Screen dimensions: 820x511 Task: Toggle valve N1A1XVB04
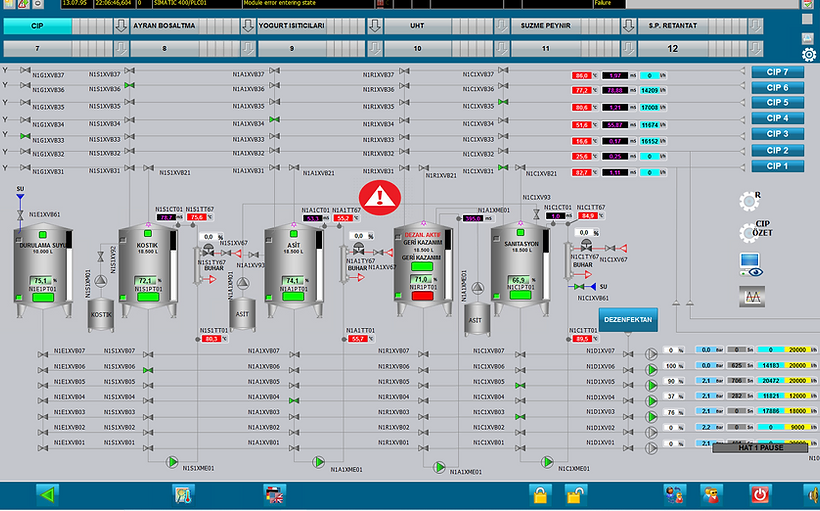click(294, 401)
